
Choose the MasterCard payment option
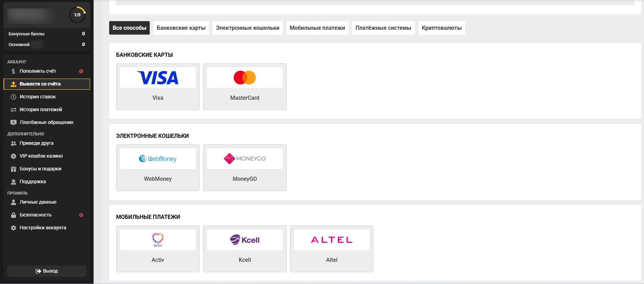[245, 87]
